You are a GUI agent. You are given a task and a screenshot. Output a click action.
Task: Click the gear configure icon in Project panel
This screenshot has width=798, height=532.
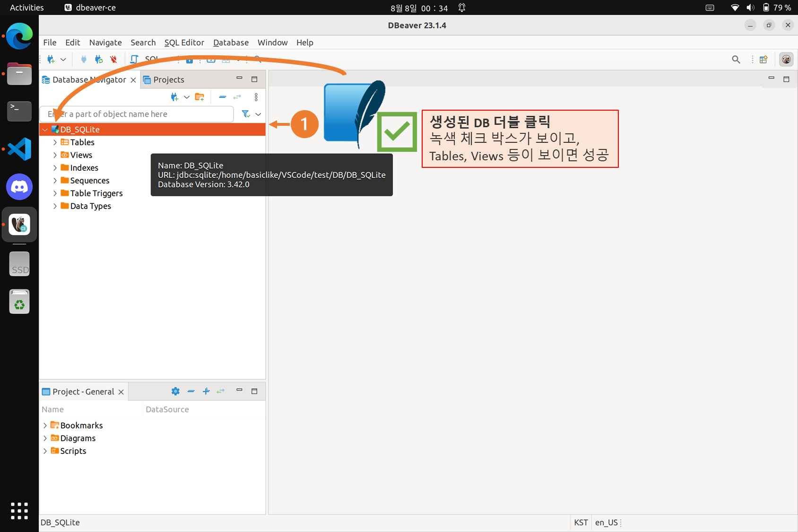(x=175, y=391)
